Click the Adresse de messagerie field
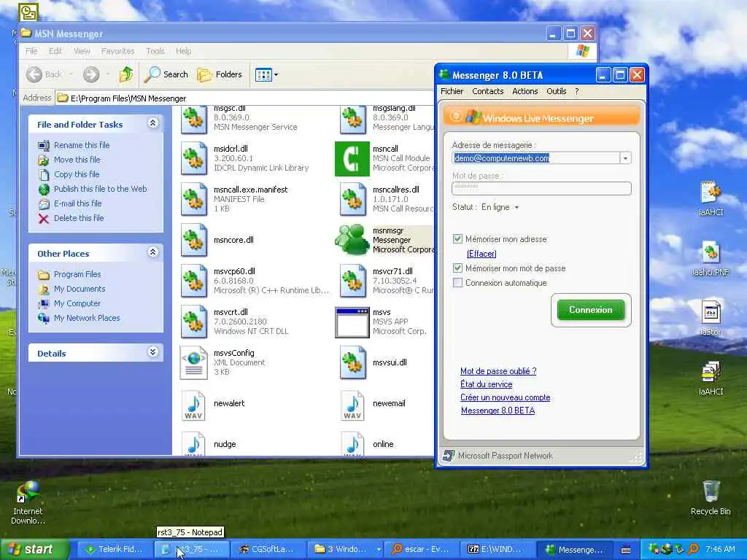 point(536,158)
